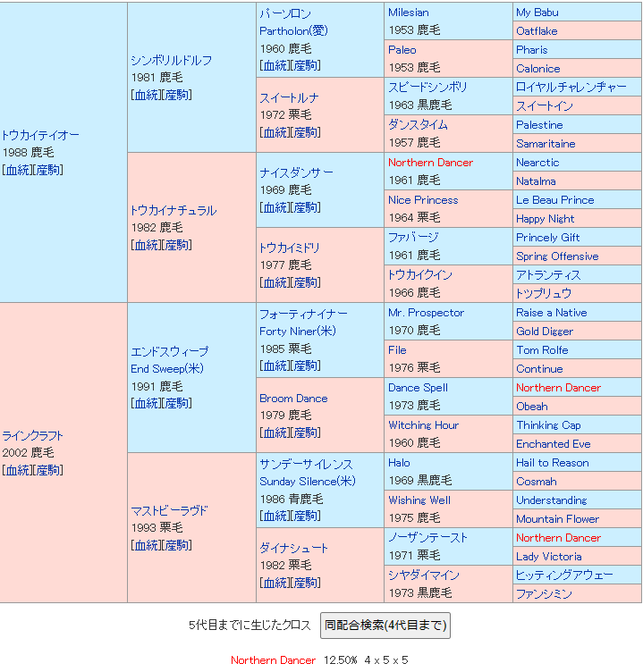Click the Halo ancestor link
Image resolution: width=643 pixels, height=672 pixels.
[x=399, y=463]
